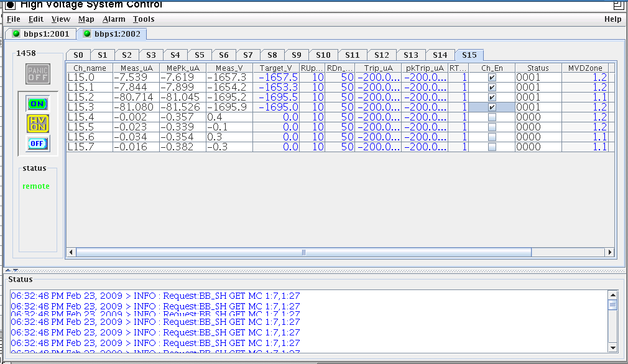Open the Alarm menu
The image size is (628, 364).
tap(114, 19)
